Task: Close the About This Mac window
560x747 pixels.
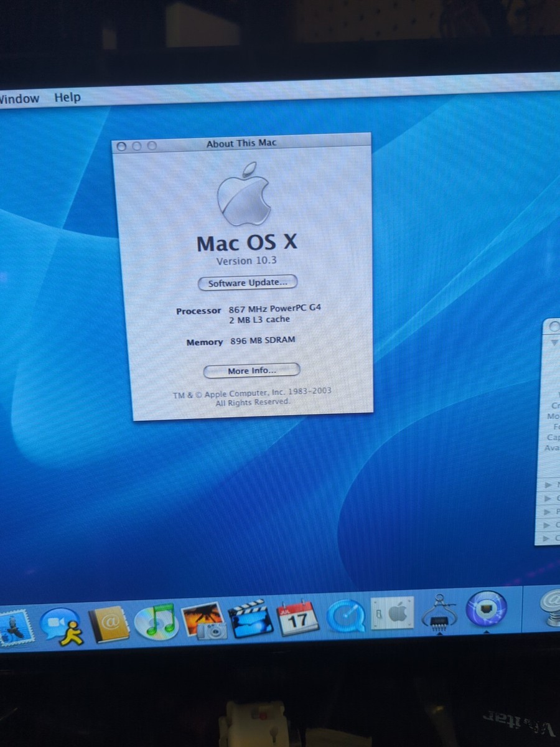Action: click(x=121, y=147)
